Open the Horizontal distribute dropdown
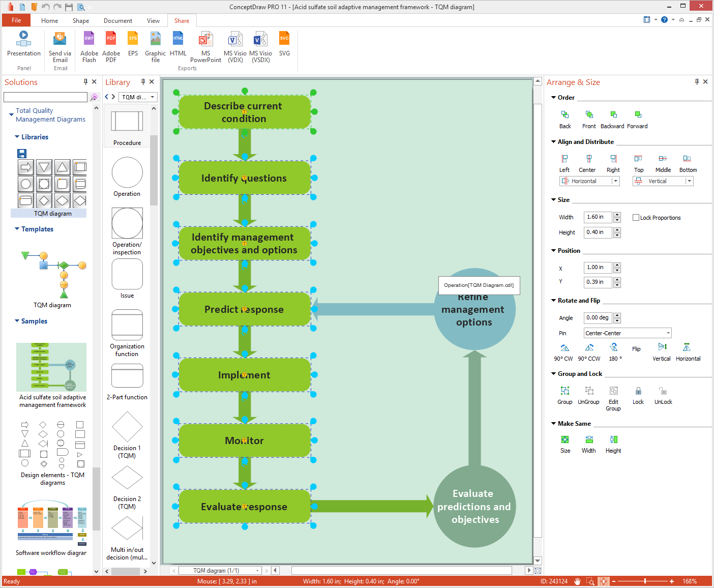 coord(615,181)
